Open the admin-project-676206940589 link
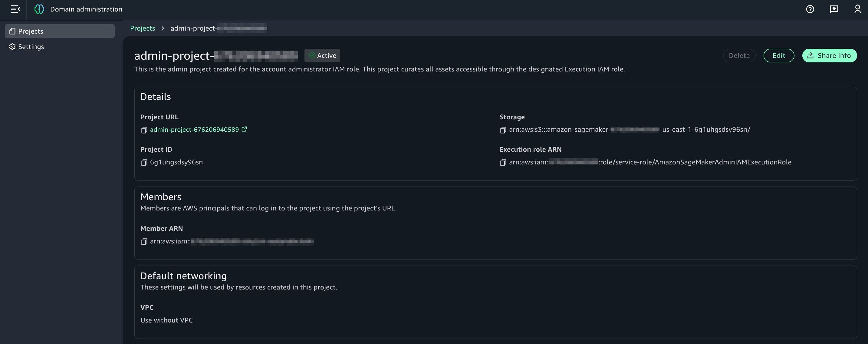Screen dimensions: 868x344 tap(194, 130)
